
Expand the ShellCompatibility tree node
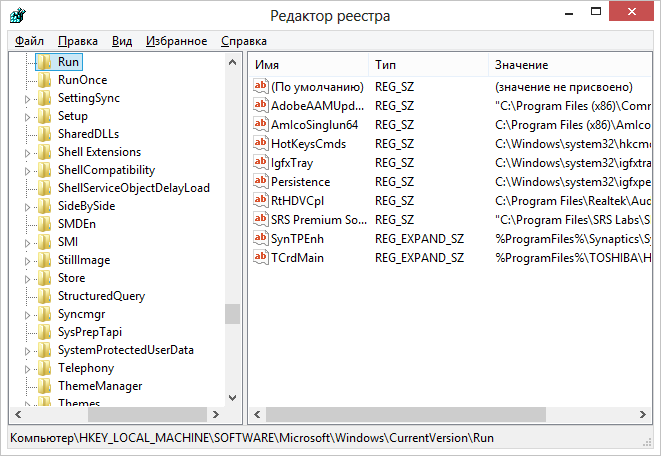click(27, 171)
